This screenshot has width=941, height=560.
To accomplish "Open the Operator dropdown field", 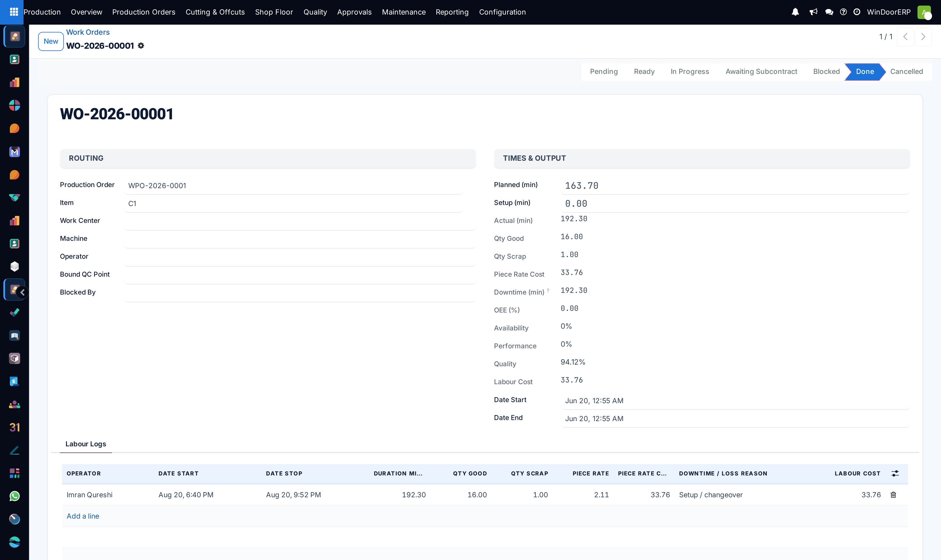I will pos(300,257).
